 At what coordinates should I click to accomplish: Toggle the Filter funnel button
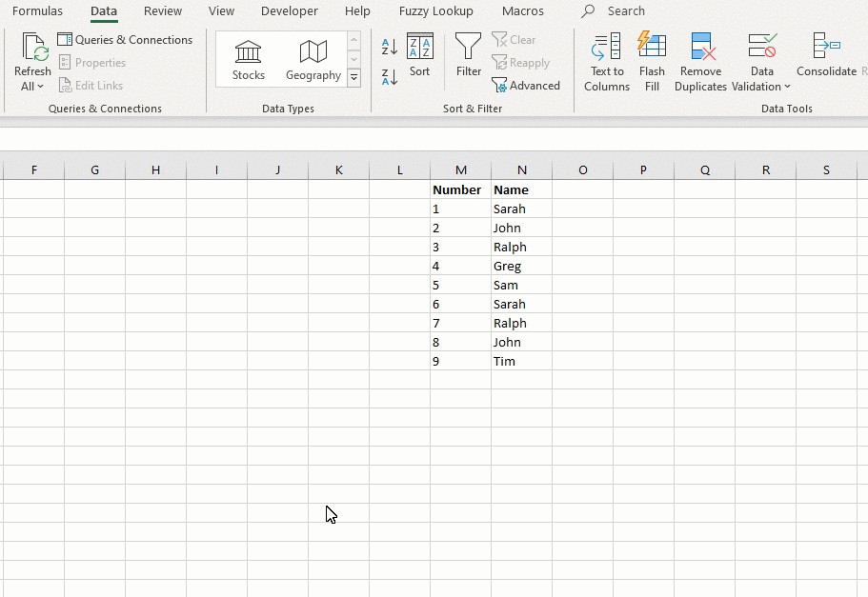pos(468,55)
